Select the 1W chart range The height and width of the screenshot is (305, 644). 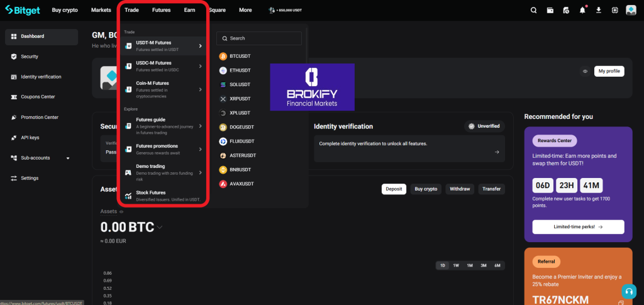[456, 265]
